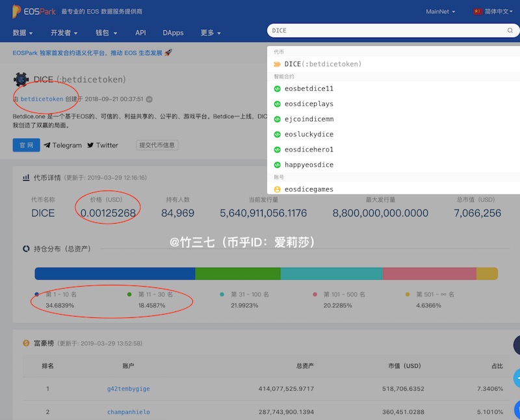Click the teal 31~100 bar segment
The height and width of the screenshot is (420, 520).
pos(331,274)
